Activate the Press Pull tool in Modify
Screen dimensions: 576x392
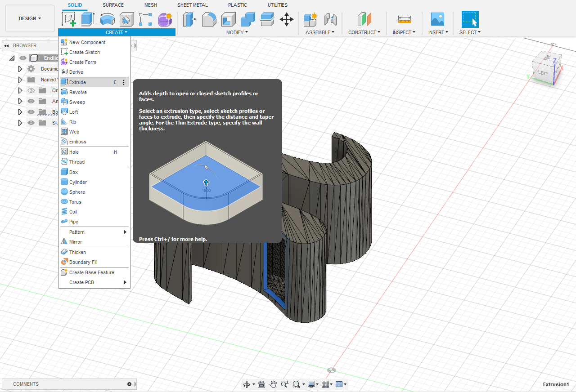click(189, 19)
